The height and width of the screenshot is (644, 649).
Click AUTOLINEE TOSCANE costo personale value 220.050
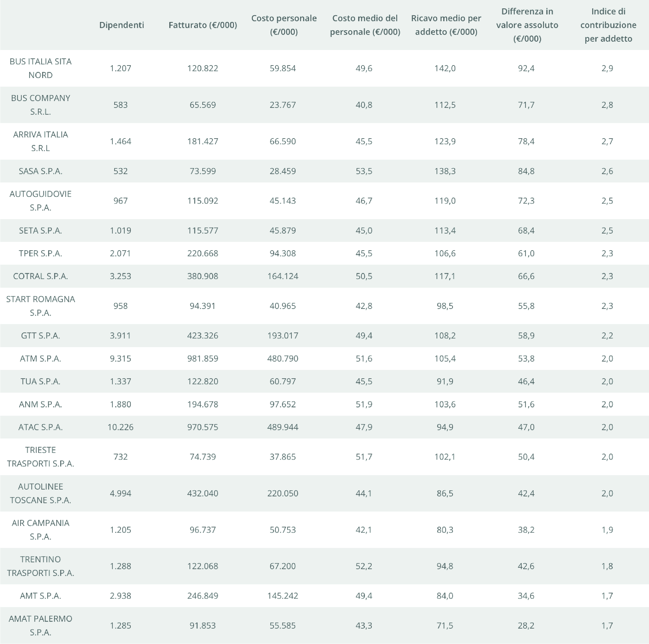click(x=283, y=493)
